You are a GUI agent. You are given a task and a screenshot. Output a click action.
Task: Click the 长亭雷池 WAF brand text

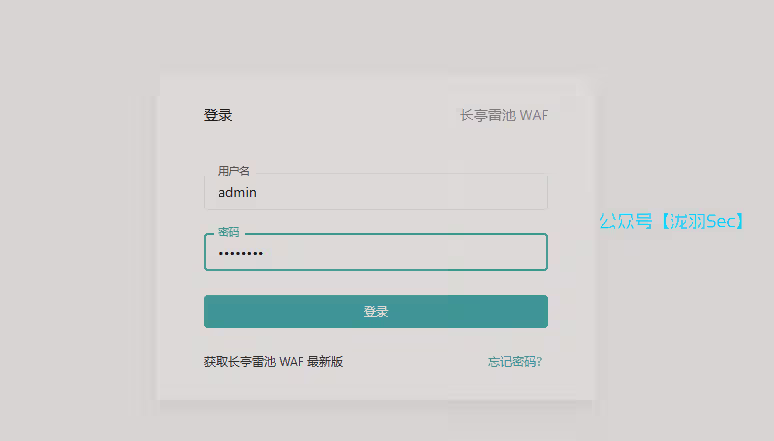point(504,115)
